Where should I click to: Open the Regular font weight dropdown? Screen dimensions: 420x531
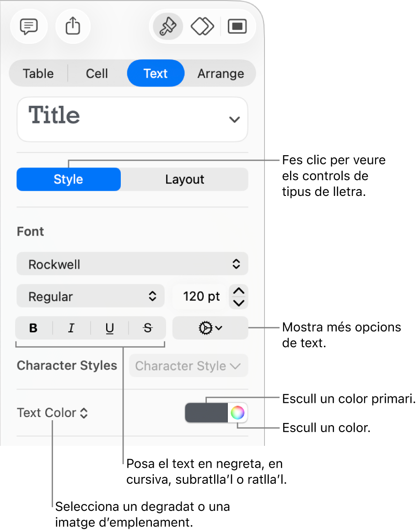coord(90,296)
